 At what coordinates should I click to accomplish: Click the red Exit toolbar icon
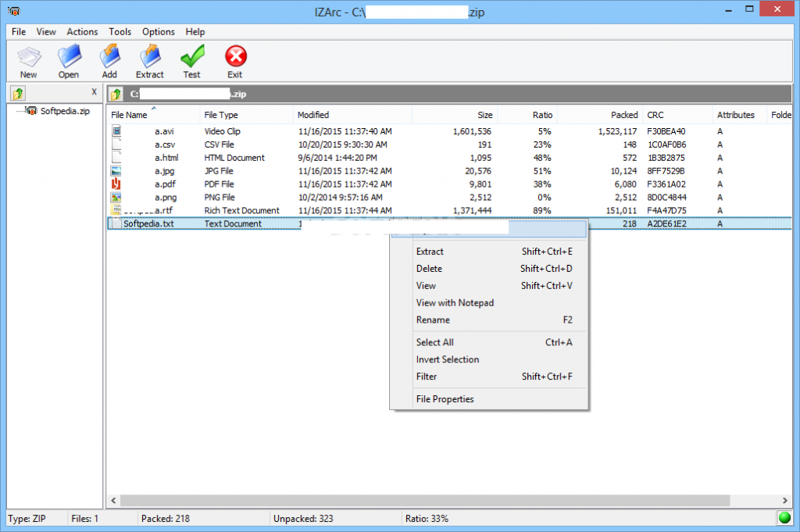coord(236,56)
